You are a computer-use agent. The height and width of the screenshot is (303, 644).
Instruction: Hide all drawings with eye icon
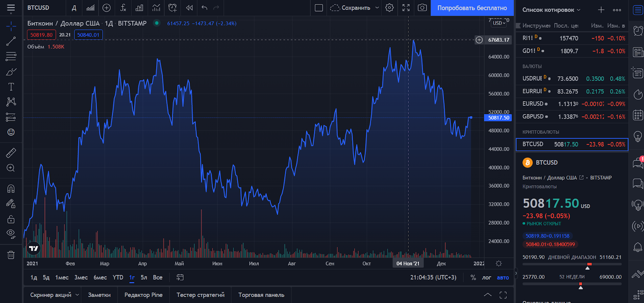11,234
